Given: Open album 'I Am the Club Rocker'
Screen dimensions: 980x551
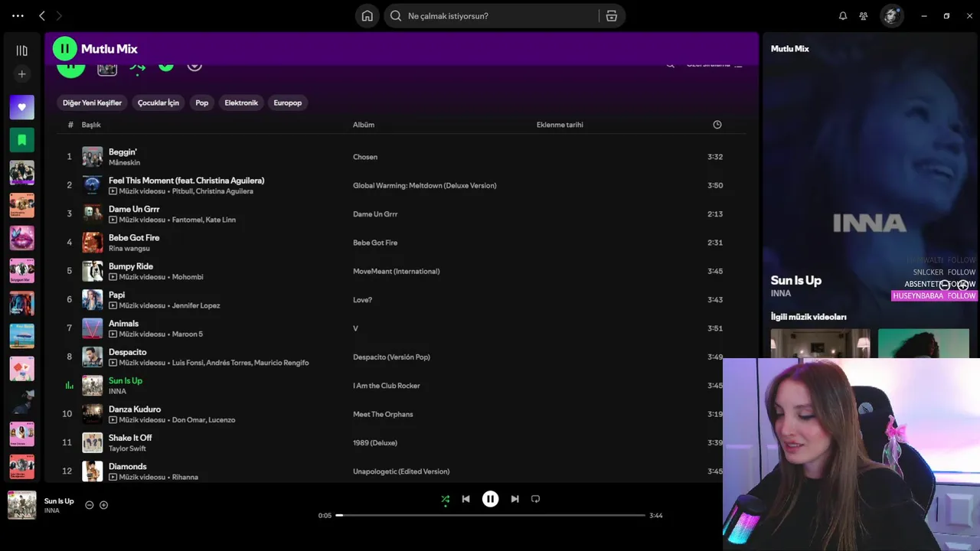Looking at the screenshot, I should pyautogui.click(x=387, y=386).
